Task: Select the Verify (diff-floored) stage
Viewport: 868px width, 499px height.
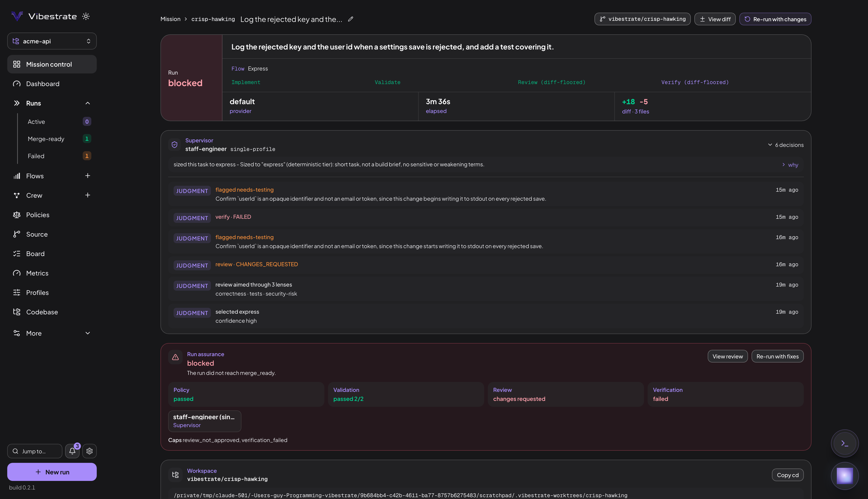Action: [x=695, y=82]
